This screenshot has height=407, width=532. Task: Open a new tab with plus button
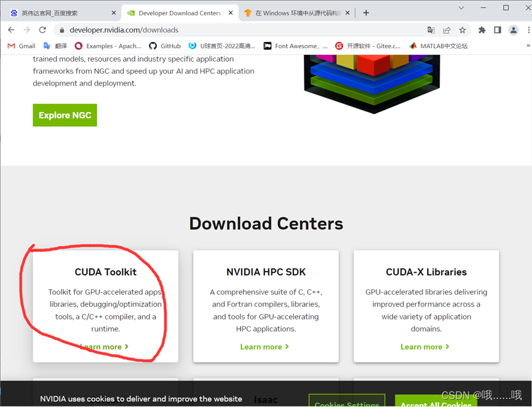366,13
